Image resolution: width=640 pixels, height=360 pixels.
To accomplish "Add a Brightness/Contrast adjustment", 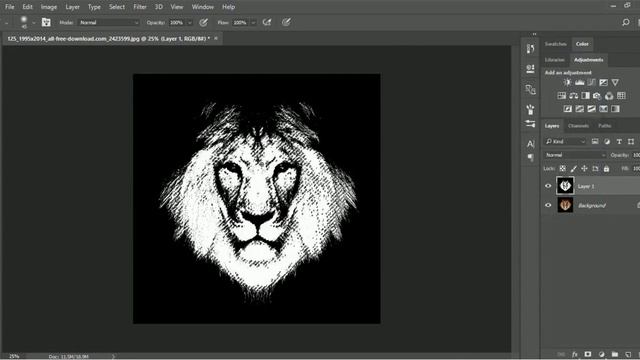I will click(567, 82).
